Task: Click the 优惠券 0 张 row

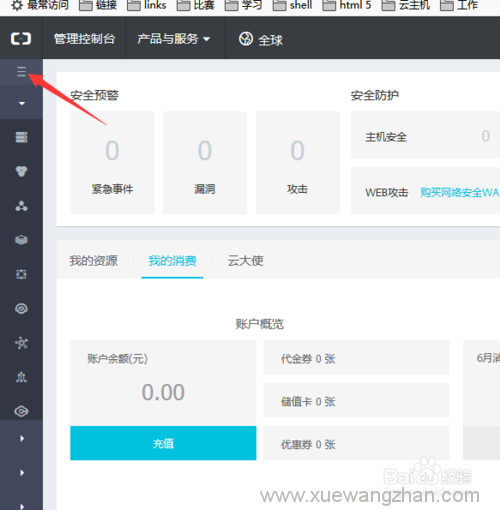Action: tap(356, 443)
